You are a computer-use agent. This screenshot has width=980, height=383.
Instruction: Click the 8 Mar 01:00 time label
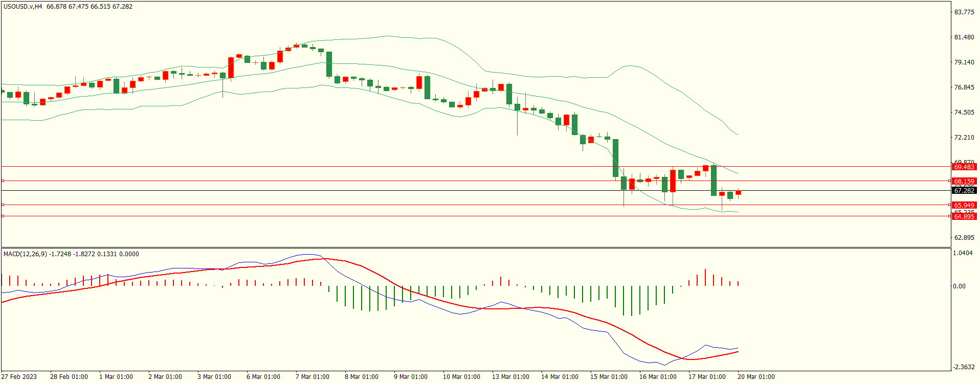(362, 376)
